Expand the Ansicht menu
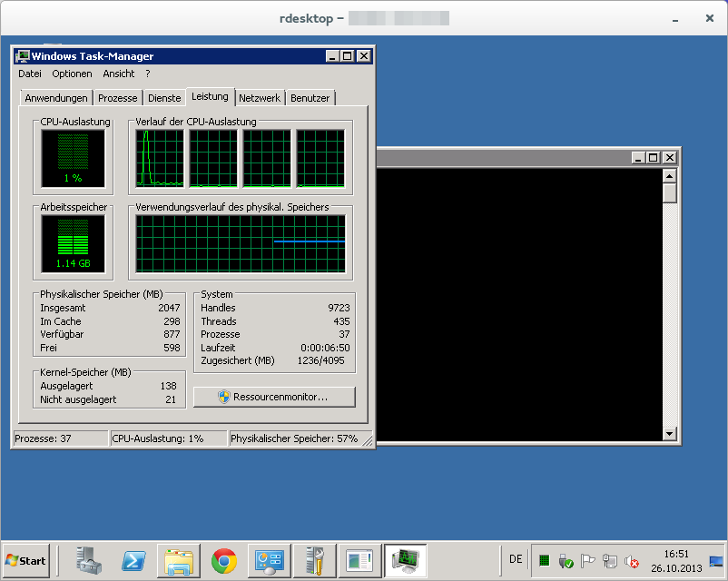This screenshot has height=581, width=728. (119, 74)
